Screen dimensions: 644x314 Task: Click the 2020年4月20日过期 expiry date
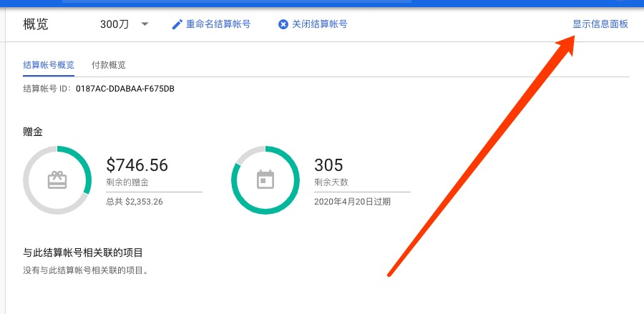coord(353,202)
